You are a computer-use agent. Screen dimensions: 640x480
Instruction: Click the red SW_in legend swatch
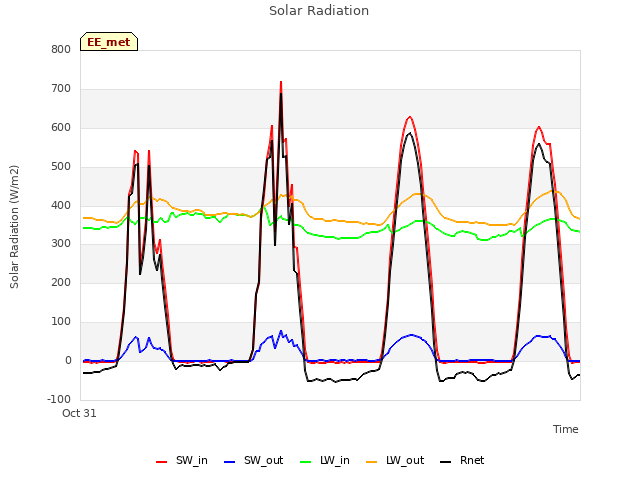[162, 462]
